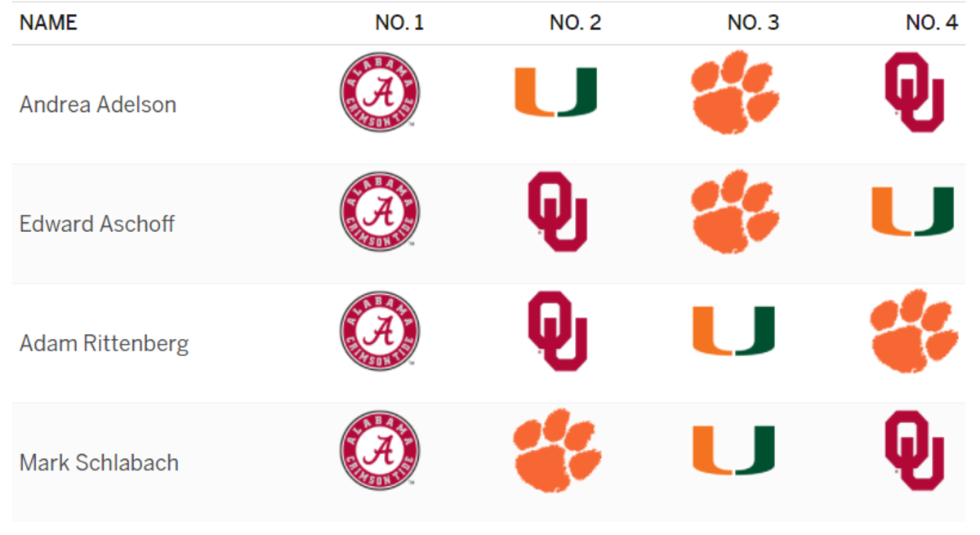Click the NAME column header
This screenshot has width=980, height=535.
[48, 23]
